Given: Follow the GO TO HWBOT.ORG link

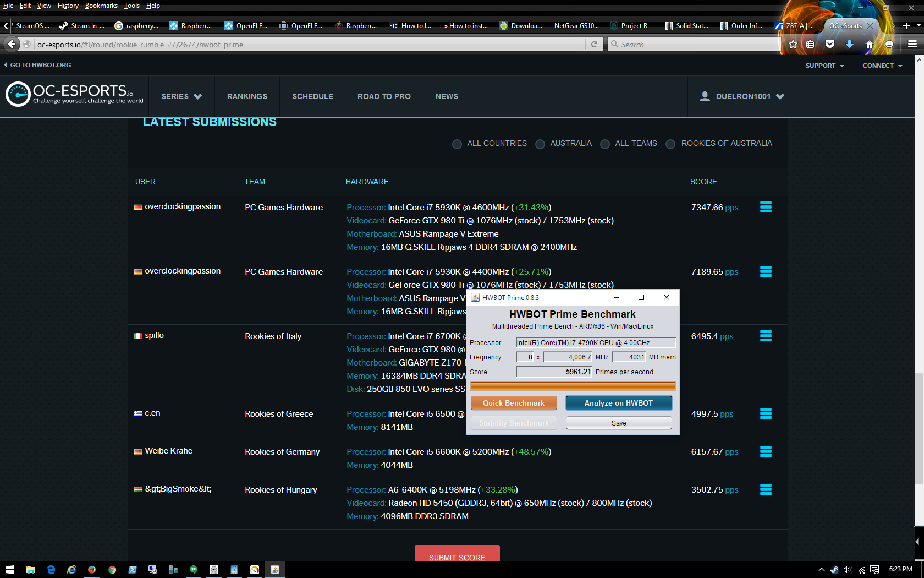Looking at the screenshot, I should coord(37,65).
